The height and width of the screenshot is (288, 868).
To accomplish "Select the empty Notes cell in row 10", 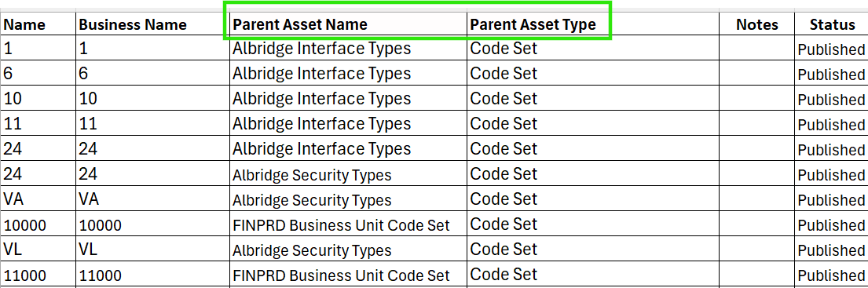I will click(756, 98).
